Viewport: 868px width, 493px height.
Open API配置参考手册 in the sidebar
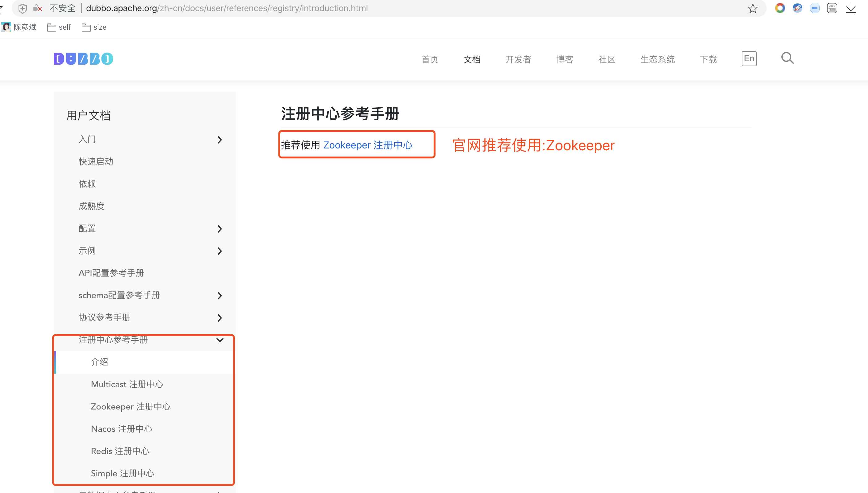(x=111, y=273)
